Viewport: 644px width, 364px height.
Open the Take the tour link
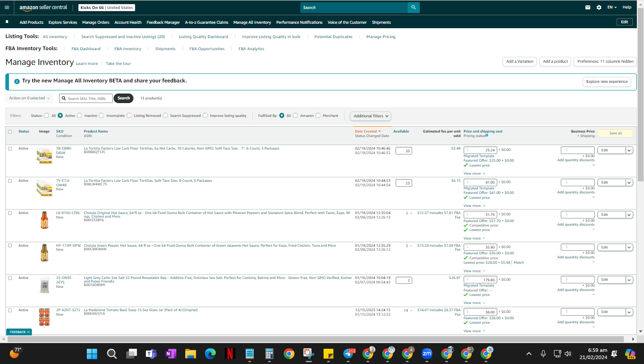click(118, 64)
